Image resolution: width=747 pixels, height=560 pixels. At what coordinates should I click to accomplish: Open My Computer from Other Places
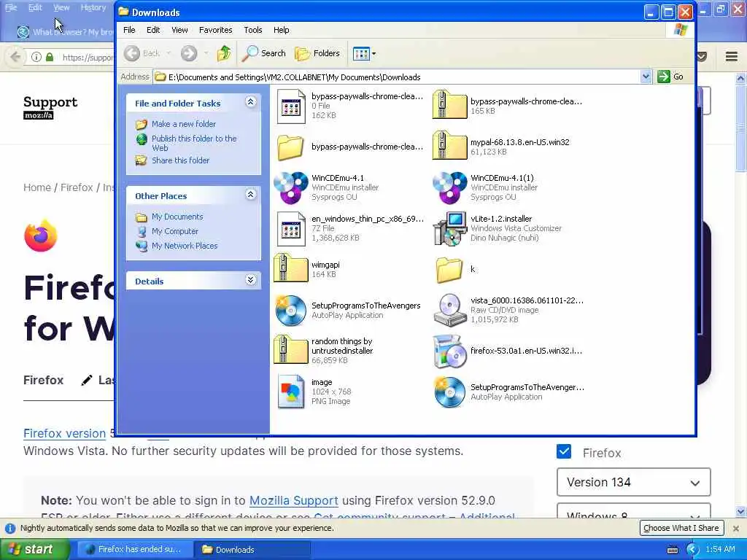point(175,231)
